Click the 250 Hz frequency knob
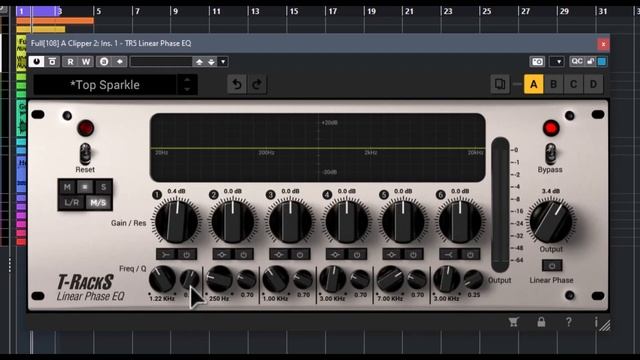Screen dimensions: 640x360 coord(219,279)
